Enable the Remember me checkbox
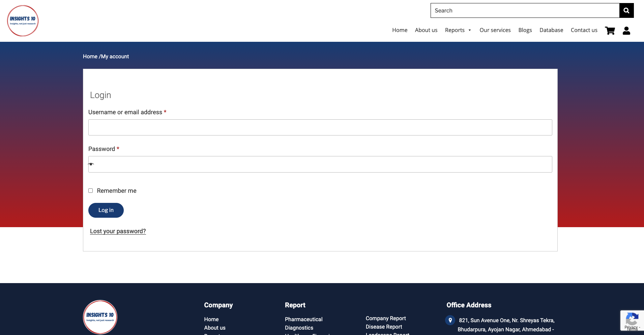This screenshot has height=335, width=644. point(90,190)
